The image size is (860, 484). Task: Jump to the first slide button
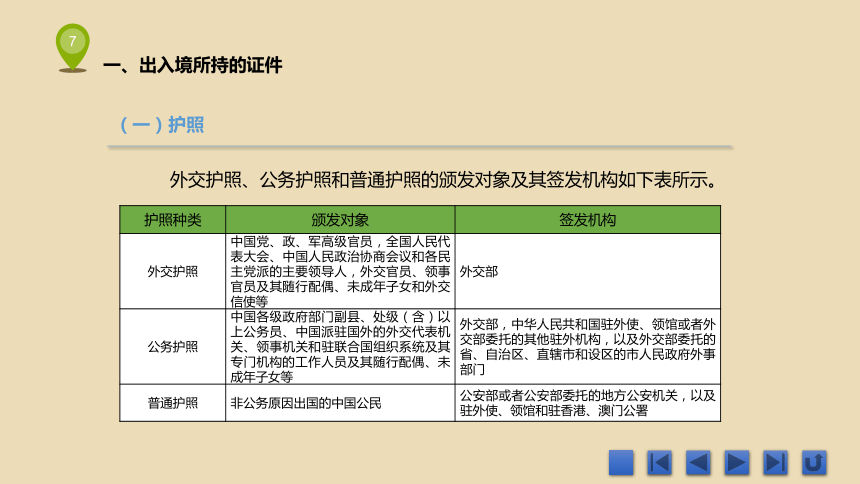coord(659,462)
